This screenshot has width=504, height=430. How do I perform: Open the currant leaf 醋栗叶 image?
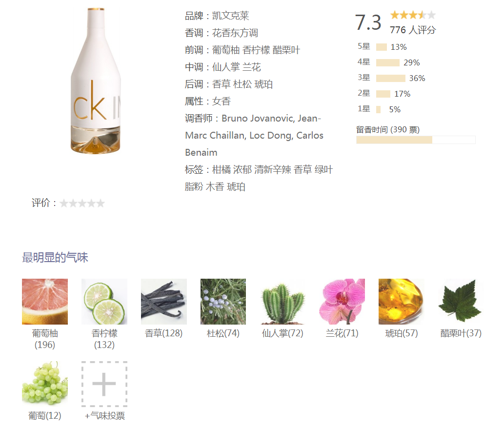point(461,301)
